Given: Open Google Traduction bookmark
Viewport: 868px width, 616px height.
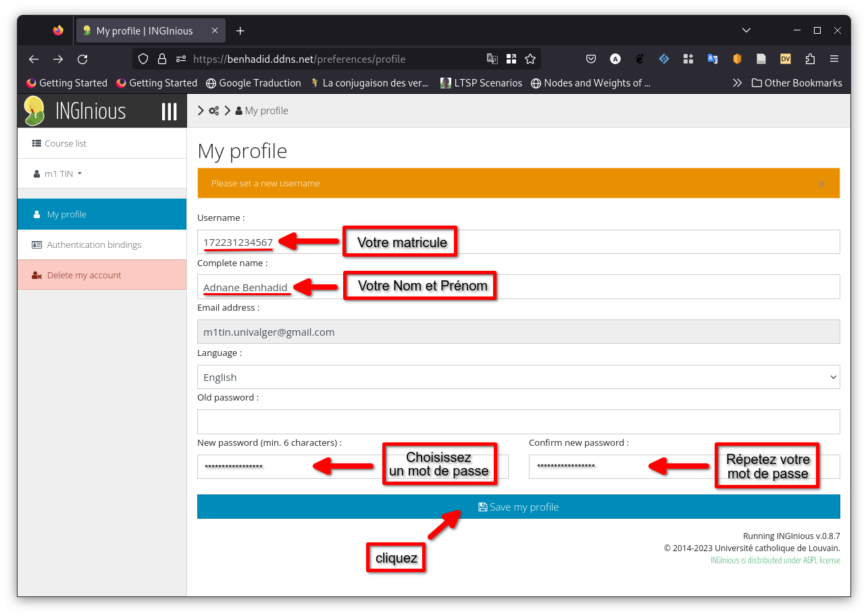Looking at the screenshot, I should coord(253,83).
